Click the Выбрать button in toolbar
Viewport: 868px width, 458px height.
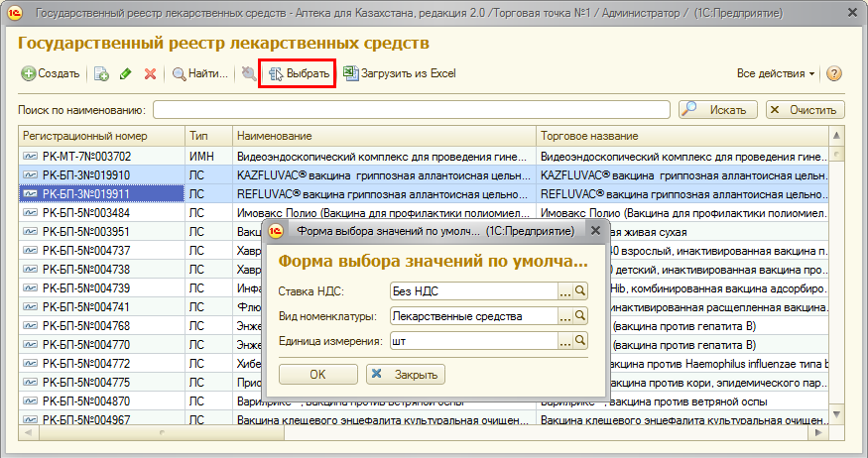click(298, 73)
